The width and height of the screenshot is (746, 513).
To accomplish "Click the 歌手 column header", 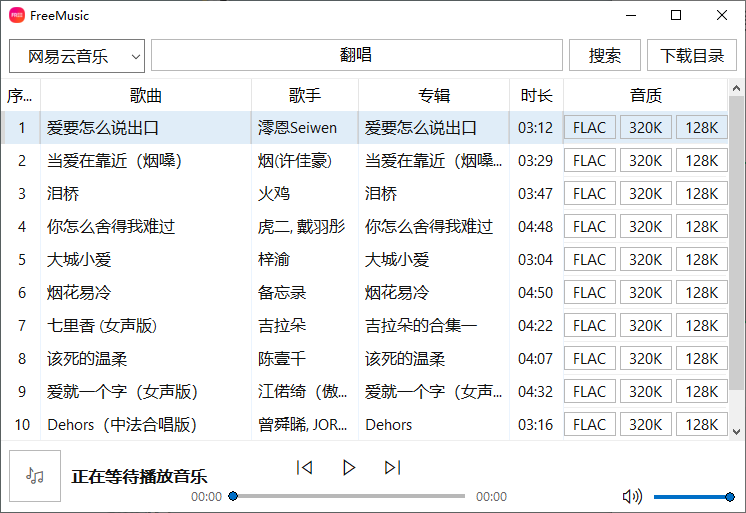I will (304, 95).
